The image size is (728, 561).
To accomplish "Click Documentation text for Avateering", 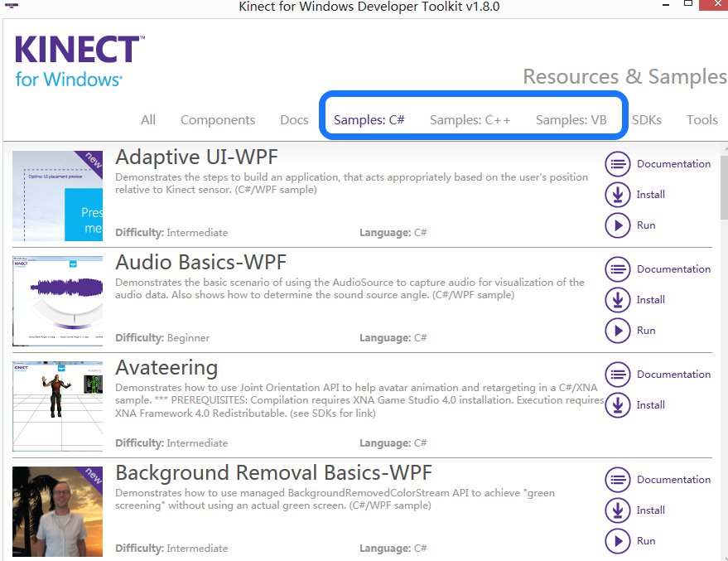I will click(673, 375).
